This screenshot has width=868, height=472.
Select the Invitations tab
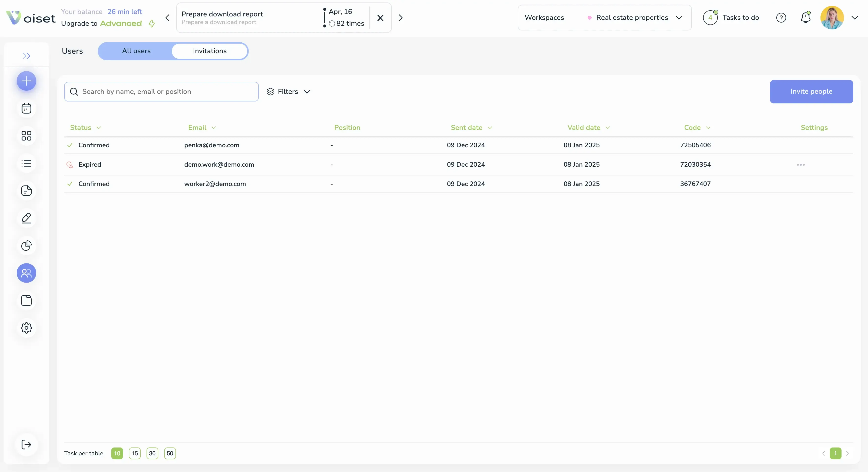click(210, 51)
